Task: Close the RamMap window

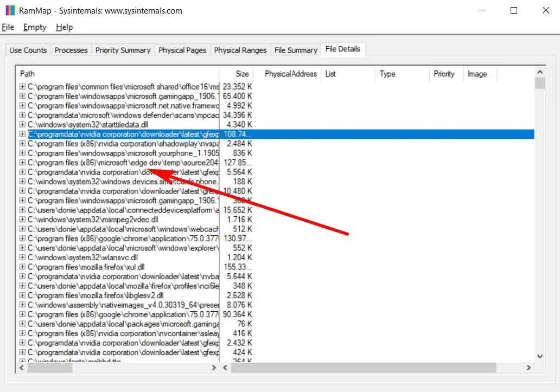Action: click(545, 10)
